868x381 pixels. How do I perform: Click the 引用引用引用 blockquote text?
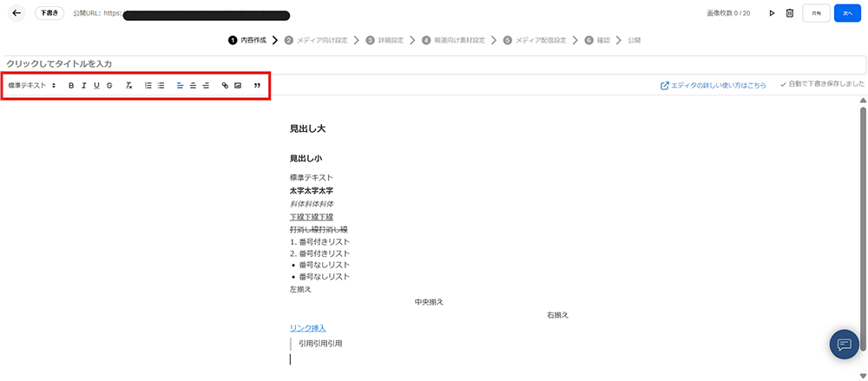pos(320,344)
